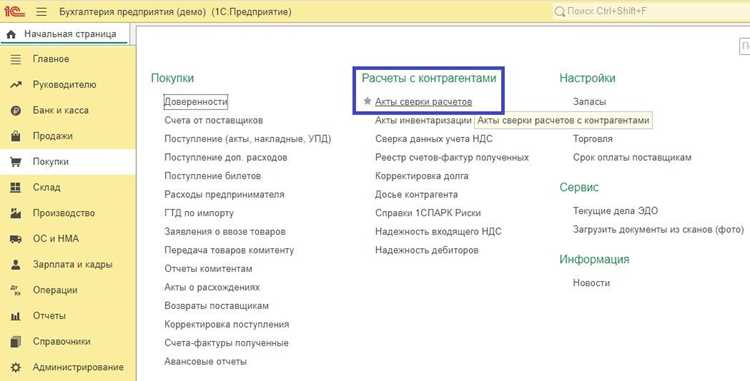Open Надежность входящего НДС
This screenshot has width=750, height=381.
coord(439,232)
